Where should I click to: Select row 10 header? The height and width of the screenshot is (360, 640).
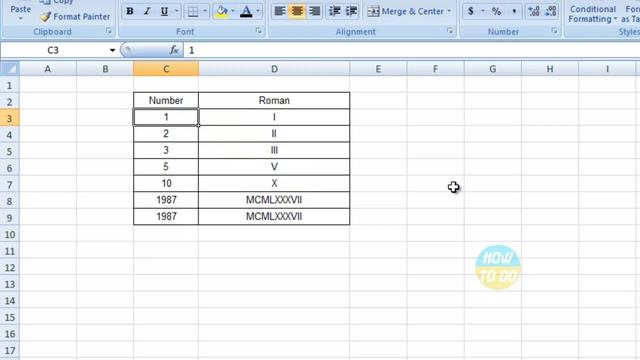(9, 235)
